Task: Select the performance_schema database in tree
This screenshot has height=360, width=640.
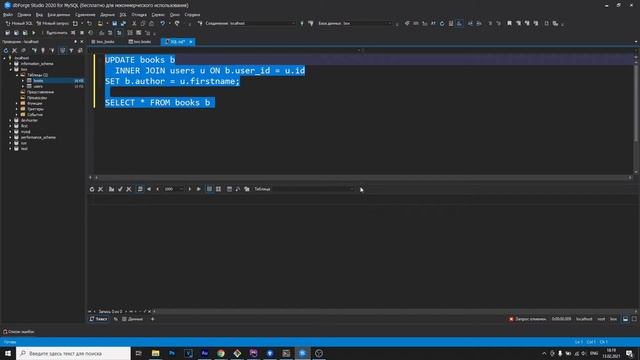Action: 38,138
